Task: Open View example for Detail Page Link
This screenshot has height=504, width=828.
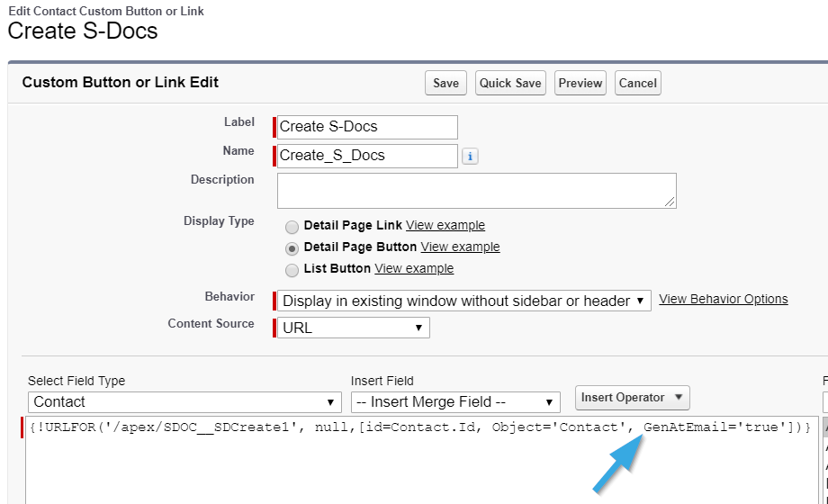Action: click(445, 225)
